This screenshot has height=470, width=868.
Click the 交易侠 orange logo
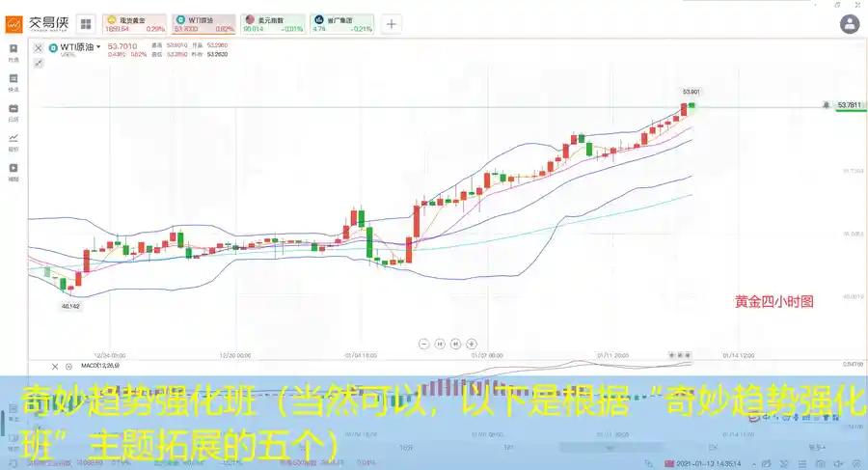click(14, 24)
